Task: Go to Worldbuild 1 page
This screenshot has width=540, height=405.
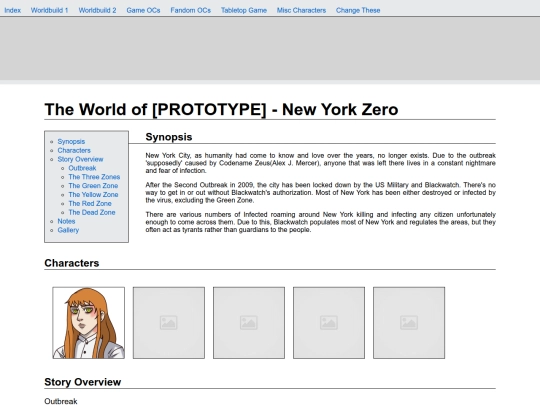Action: [x=50, y=10]
